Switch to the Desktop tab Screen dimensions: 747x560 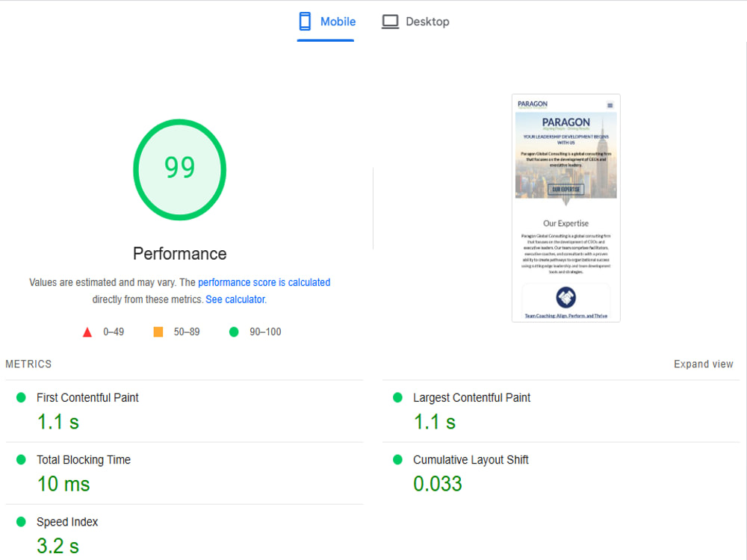415,22
